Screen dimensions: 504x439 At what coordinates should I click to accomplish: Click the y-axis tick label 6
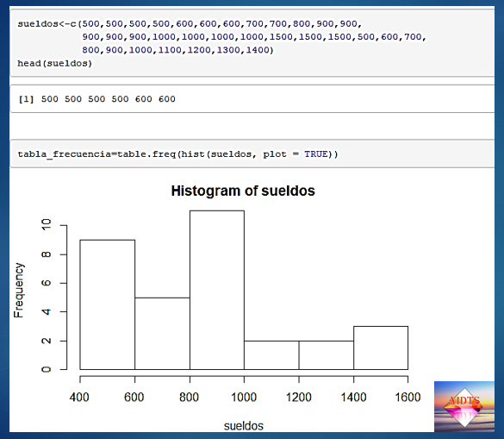click(x=47, y=283)
